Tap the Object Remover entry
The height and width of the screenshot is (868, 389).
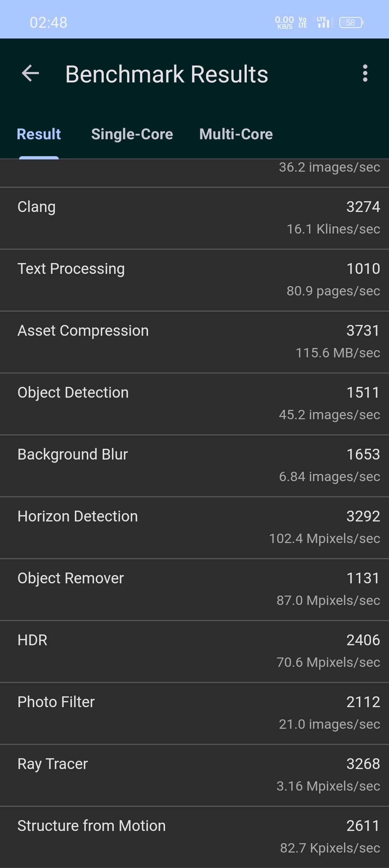pyautogui.click(x=194, y=589)
